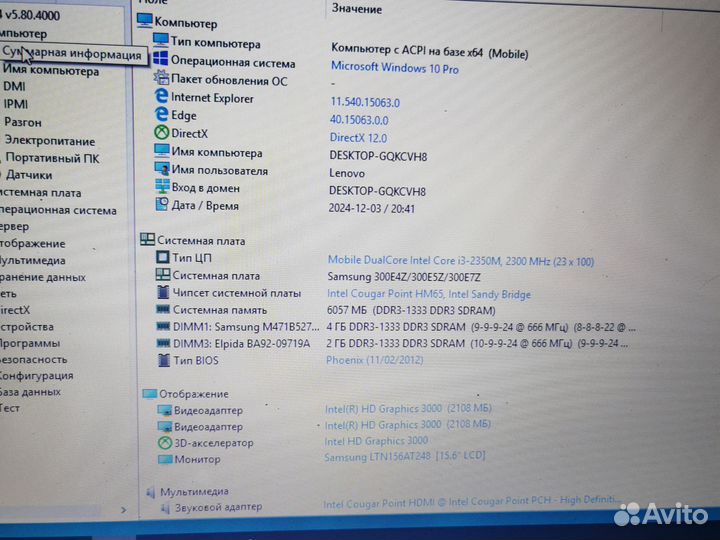This screenshot has width=720, height=540.
Task: Expand База данных category in sidebar
Action: (x=30, y=392)
